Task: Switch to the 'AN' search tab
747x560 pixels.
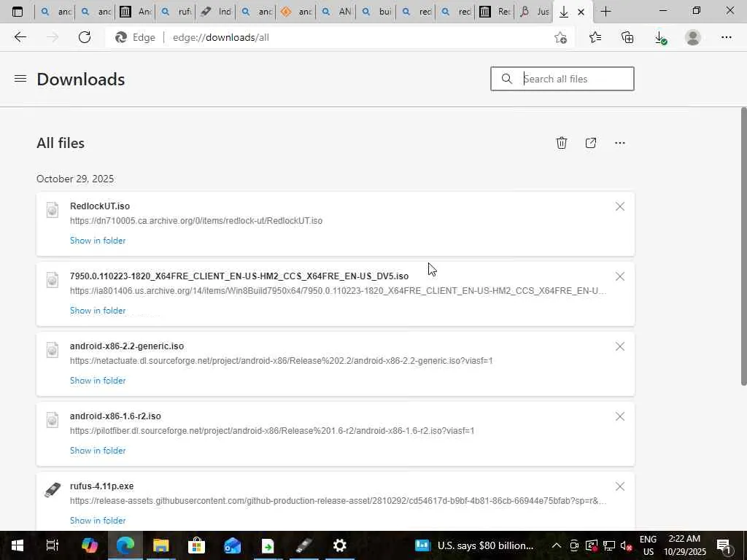Action: point(337,12)
